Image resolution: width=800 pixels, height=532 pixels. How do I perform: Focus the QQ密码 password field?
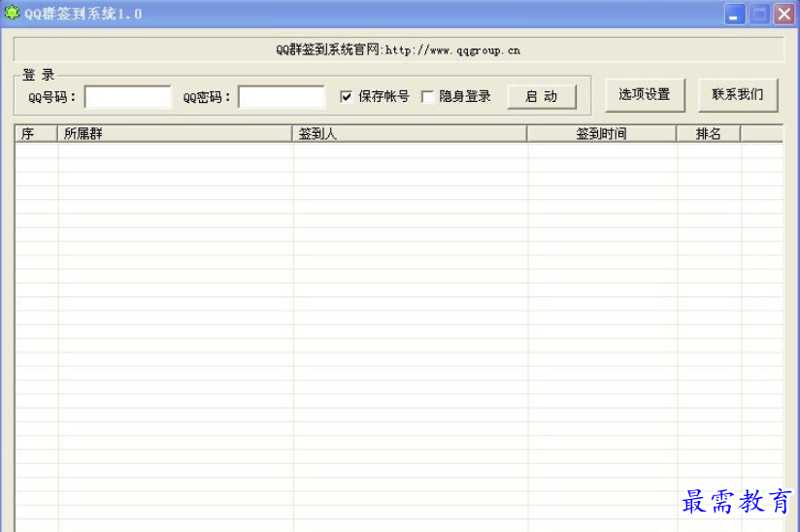pyautogui.click(x=282, y=97)
